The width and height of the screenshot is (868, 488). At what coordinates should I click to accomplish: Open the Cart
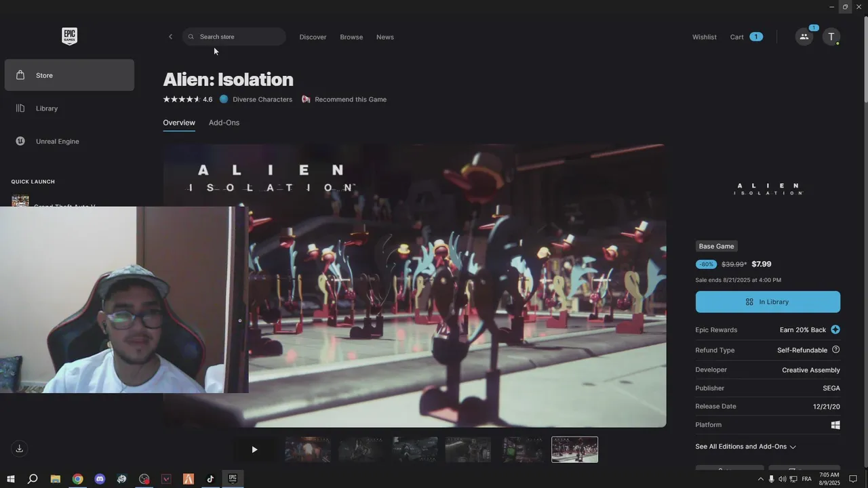[746, 37]
